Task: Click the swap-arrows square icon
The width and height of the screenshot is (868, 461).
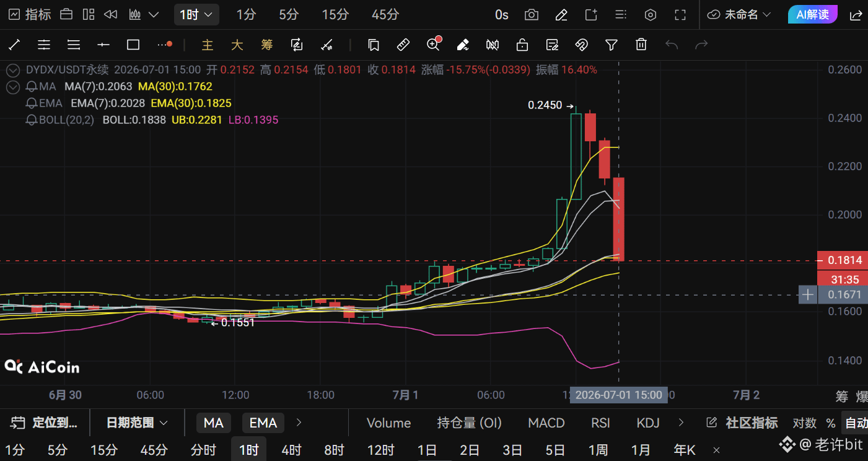Action: coord(297,45)
